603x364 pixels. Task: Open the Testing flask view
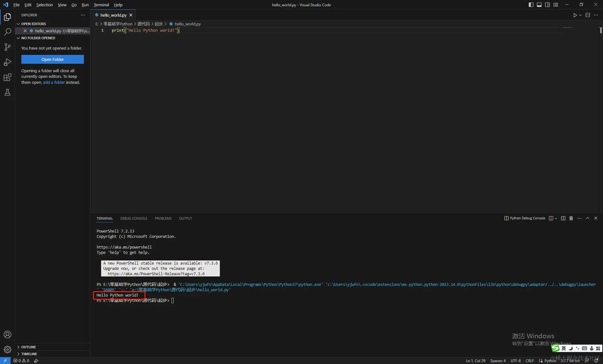click(x=7, y=92)
